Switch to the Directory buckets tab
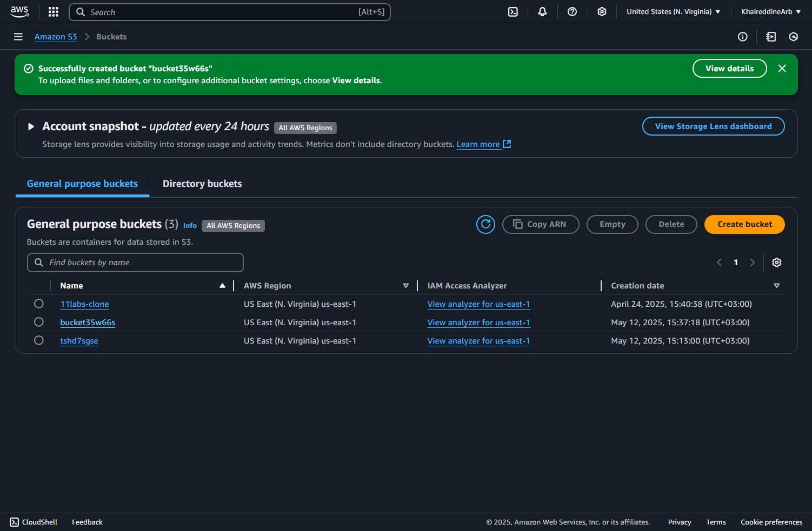Screen dimensions: 812x531 click(x=202, y=184)
